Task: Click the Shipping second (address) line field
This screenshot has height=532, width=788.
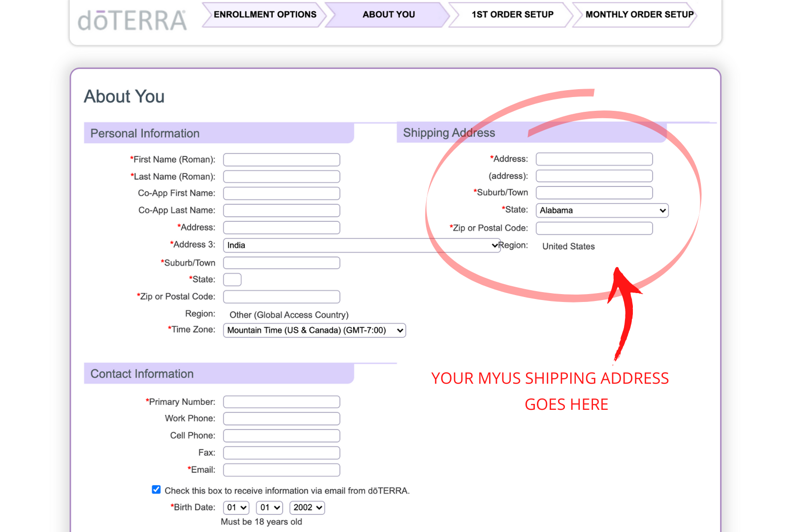Action: pos(594,176)
